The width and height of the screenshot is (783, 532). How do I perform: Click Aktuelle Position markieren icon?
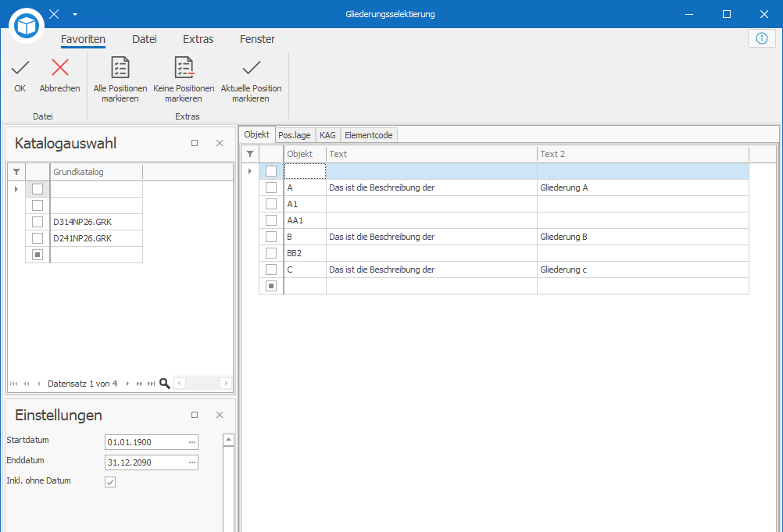(x=251, y=67)
